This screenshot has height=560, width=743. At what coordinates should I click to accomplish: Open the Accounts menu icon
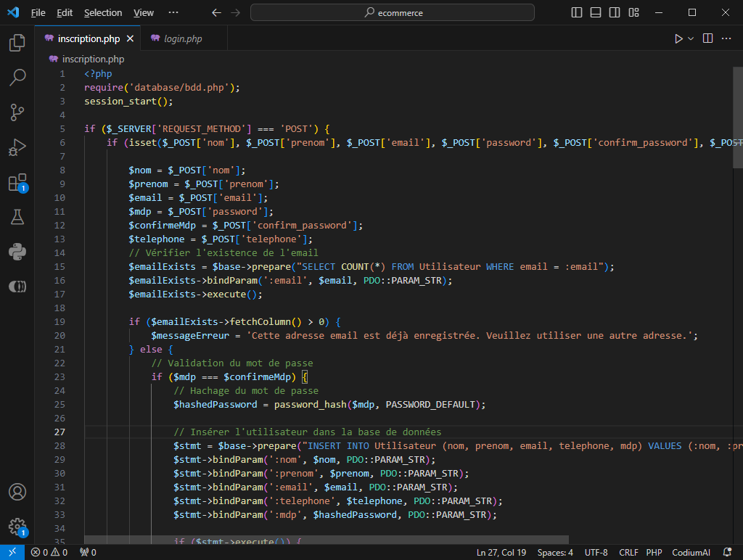(17, 492)
